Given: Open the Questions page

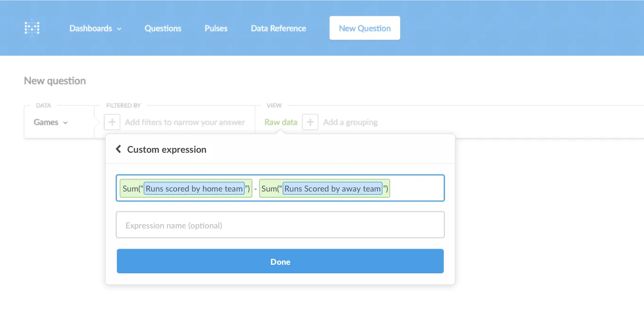Looking at the screenshot, I should pyautogui.click(x=163, y=28).
